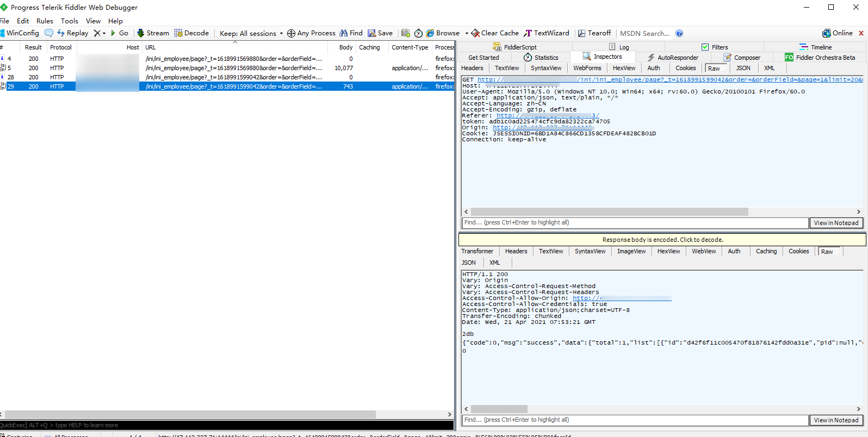Image resolution: width=868 pixels, height=437 pixels.
Task: Click the Online status indicator
Action: (x=838, y=33)
